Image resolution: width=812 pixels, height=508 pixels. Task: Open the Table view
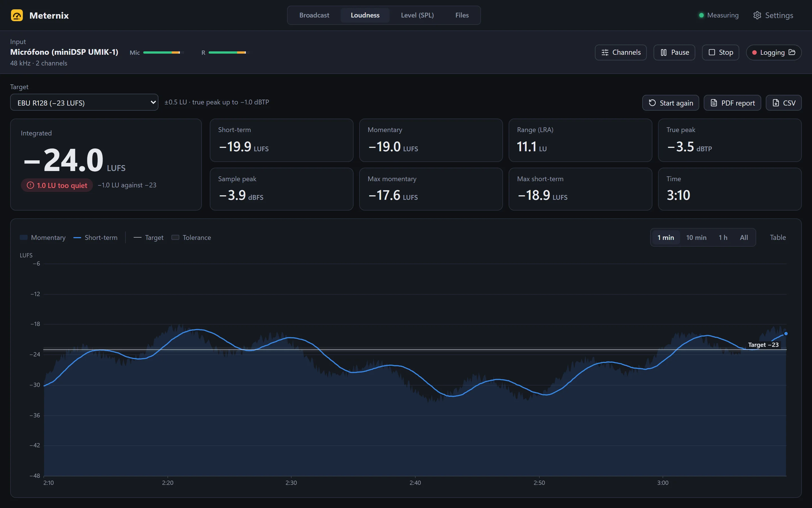tap(777, 238)
